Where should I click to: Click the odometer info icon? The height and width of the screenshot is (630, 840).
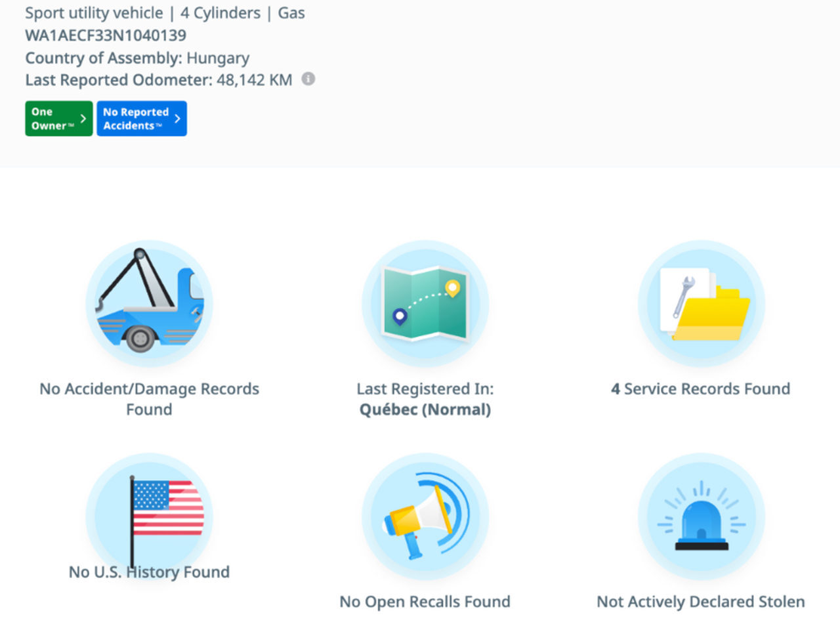pos(308,79)
